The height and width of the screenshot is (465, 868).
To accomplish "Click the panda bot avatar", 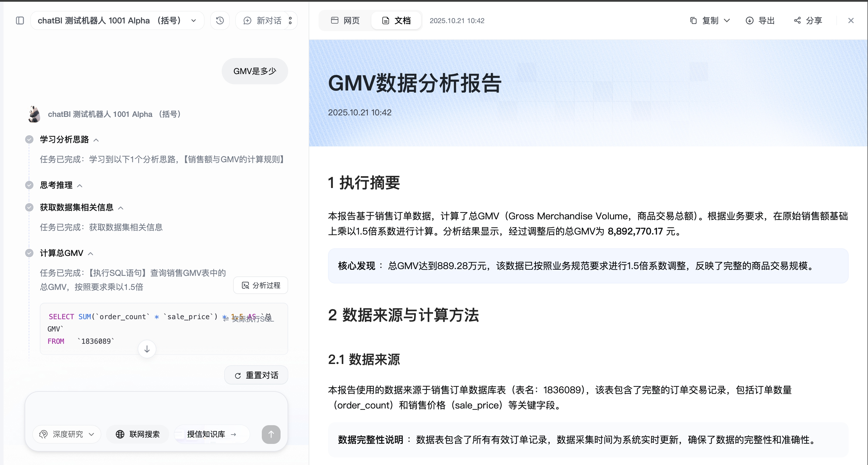I will 34,114.
